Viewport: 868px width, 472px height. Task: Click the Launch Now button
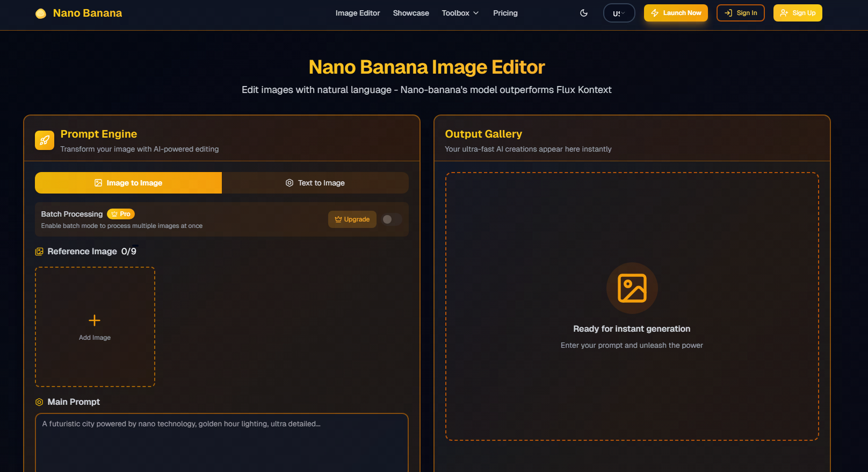tap(676, 13)
